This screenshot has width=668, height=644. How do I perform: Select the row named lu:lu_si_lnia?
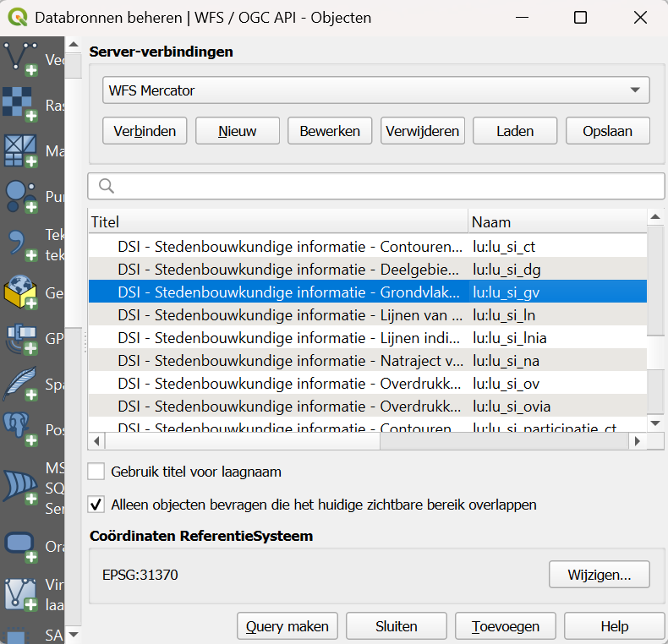tap(368, 338)
